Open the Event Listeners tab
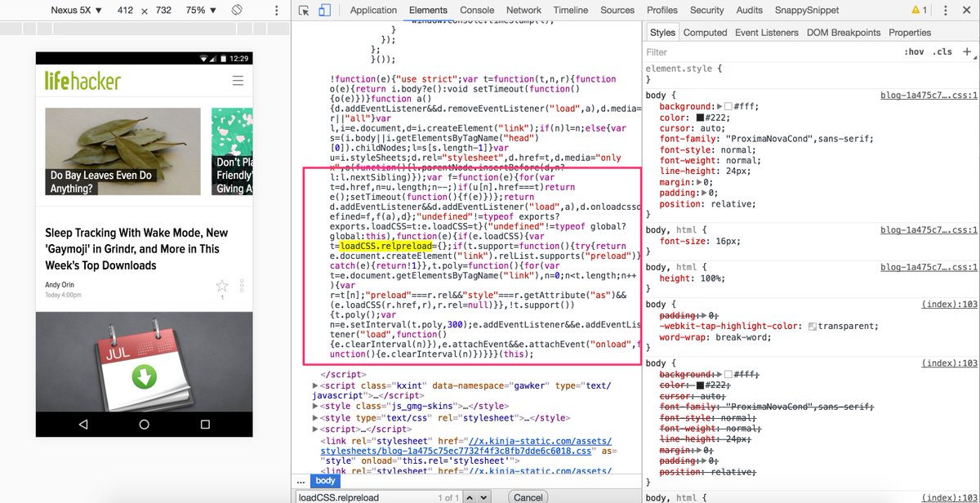The width and height of the screenshot is (980, 503). 767,33
